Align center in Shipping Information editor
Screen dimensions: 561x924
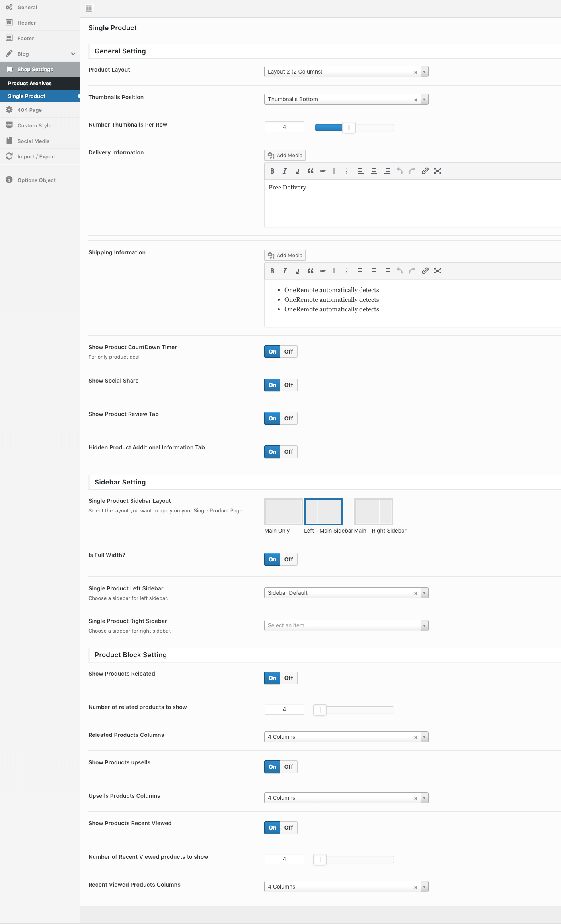point(374,271)
